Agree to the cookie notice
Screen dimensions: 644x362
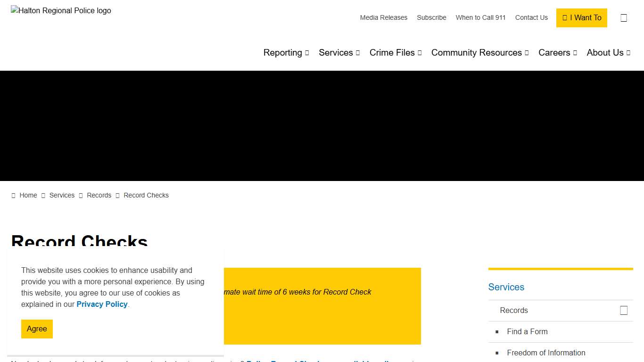click(x=37, y=329)
